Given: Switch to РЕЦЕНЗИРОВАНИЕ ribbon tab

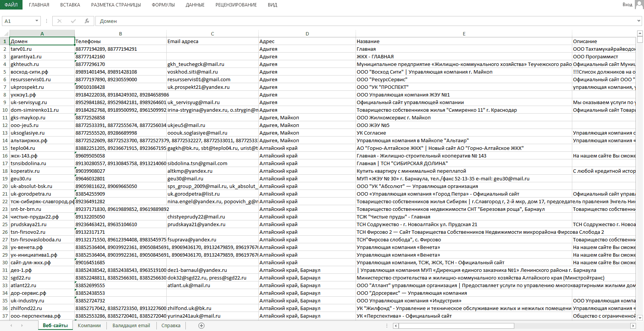Looking at the screenshot, I should point(236,5).
